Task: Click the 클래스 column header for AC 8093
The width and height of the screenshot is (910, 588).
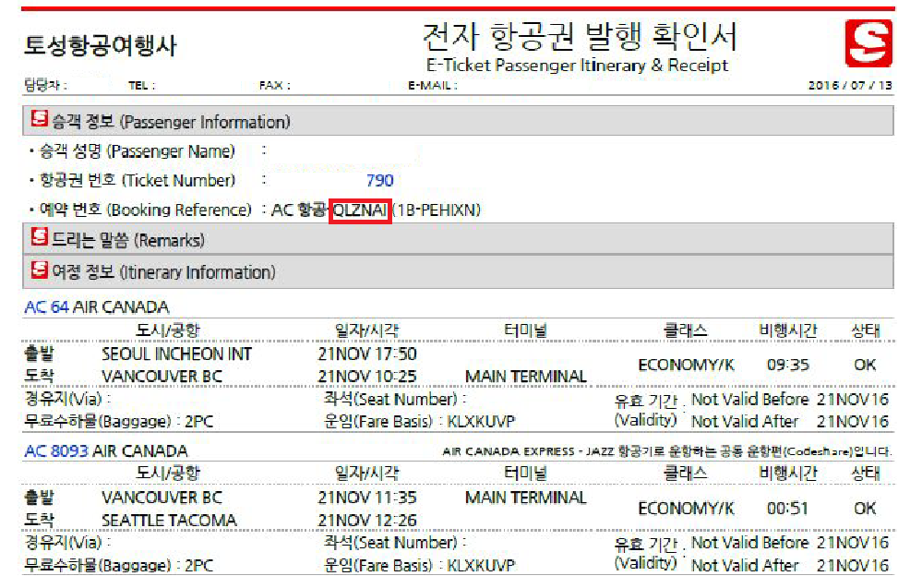Action: point(686,474)
